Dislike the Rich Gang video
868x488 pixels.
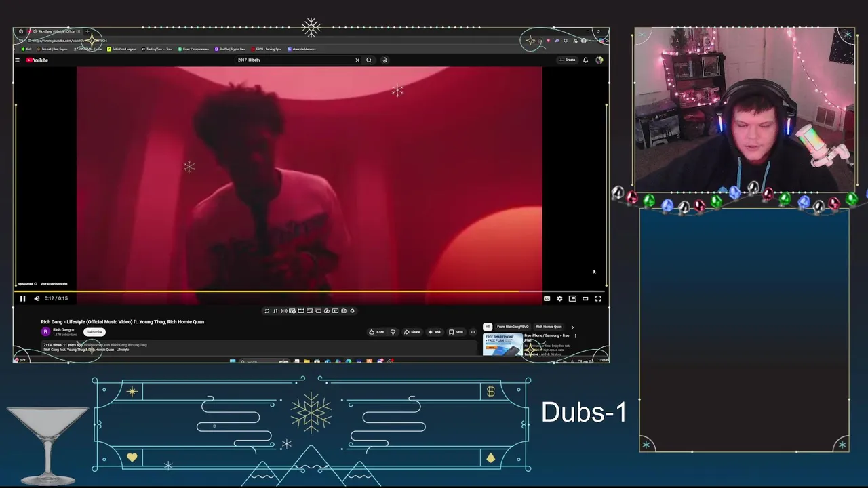pos(393,332)
